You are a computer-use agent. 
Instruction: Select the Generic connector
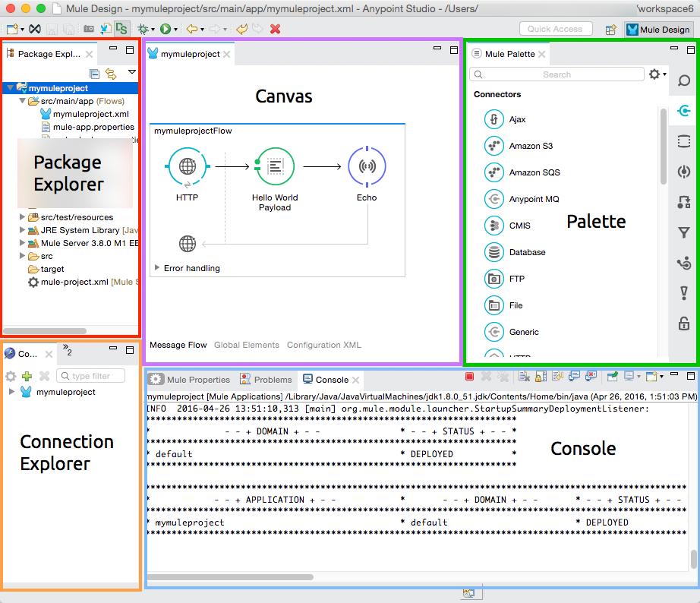coord(512,332)
